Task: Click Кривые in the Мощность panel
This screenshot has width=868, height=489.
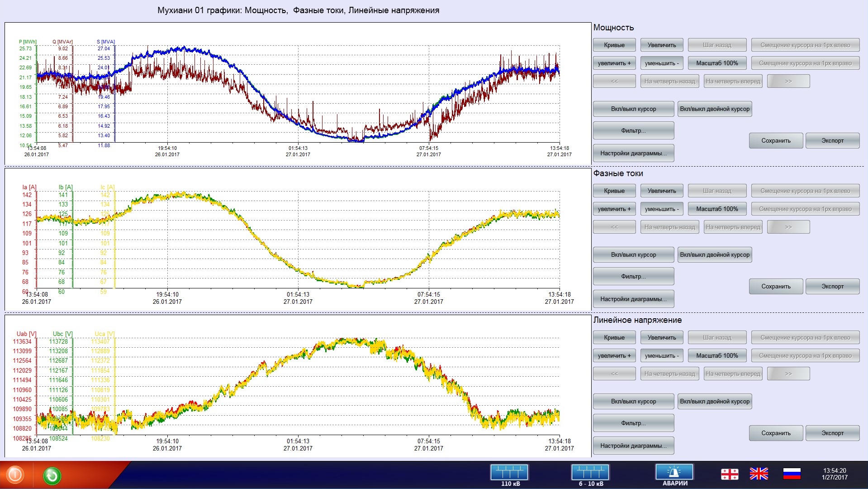Action: tap(614, 45)
